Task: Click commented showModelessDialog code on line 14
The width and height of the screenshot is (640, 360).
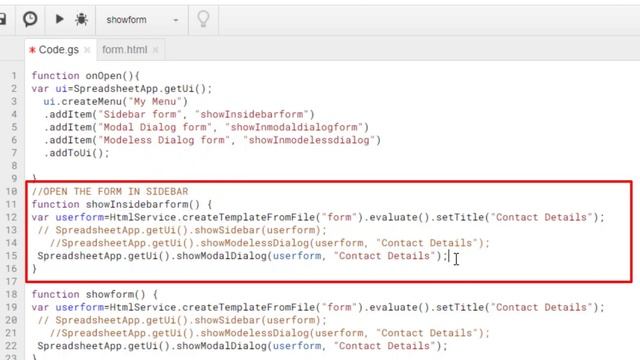Action: pyautogui.click(x=269, y=243)
